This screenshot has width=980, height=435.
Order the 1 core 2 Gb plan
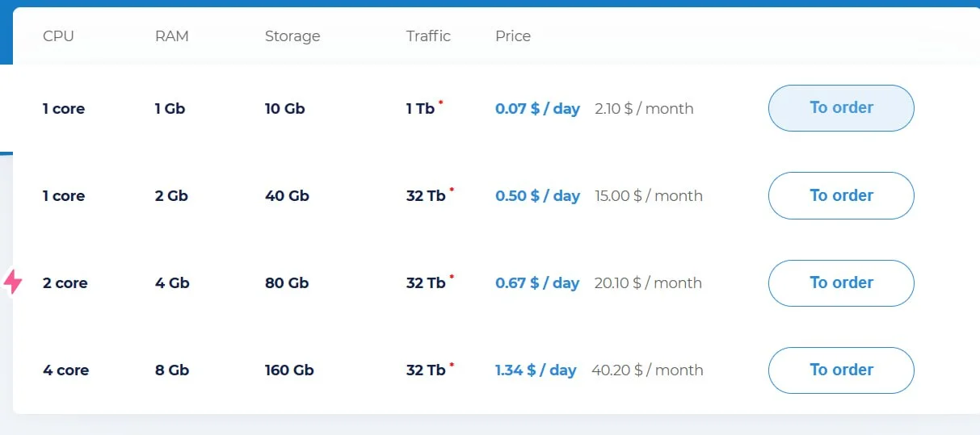pos(840,195)
